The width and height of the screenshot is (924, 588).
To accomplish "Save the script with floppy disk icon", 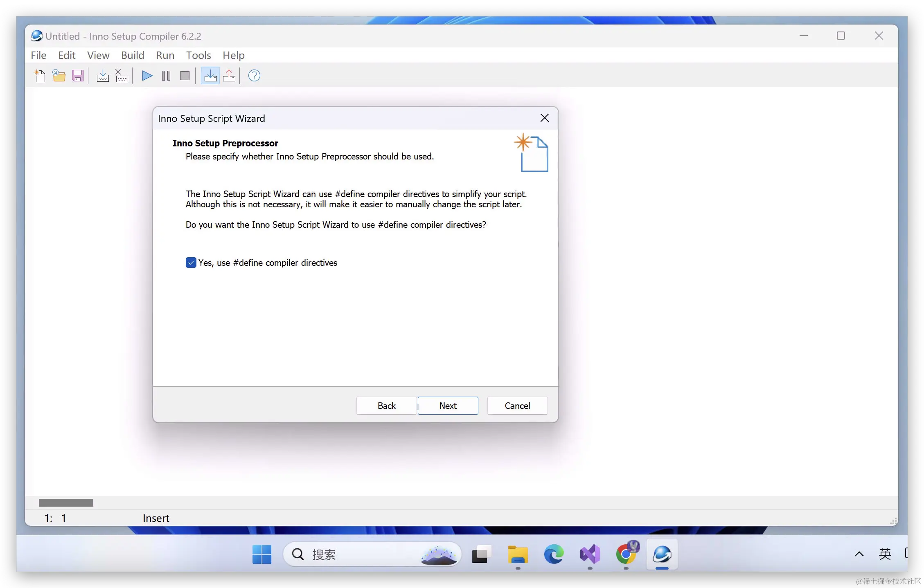I will point(78,76).
